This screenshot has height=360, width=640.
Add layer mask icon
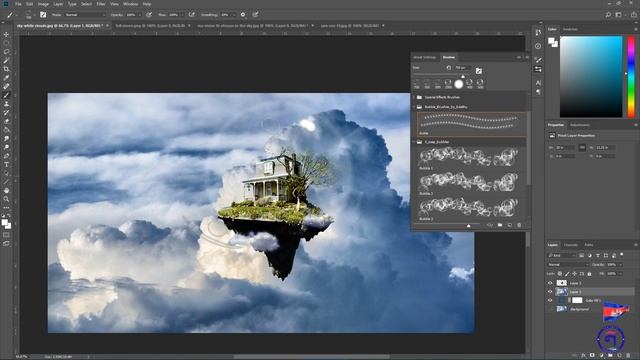tap(592, 356)
